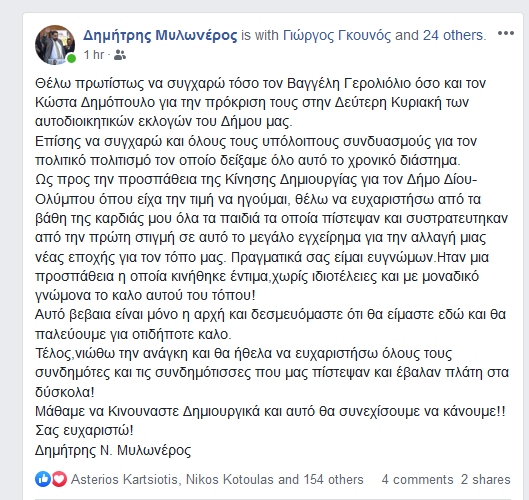The height and width of the screenshot is (500, 529).
Task: Click the friends audience privacy icon
Action: [x=119, y=55]
